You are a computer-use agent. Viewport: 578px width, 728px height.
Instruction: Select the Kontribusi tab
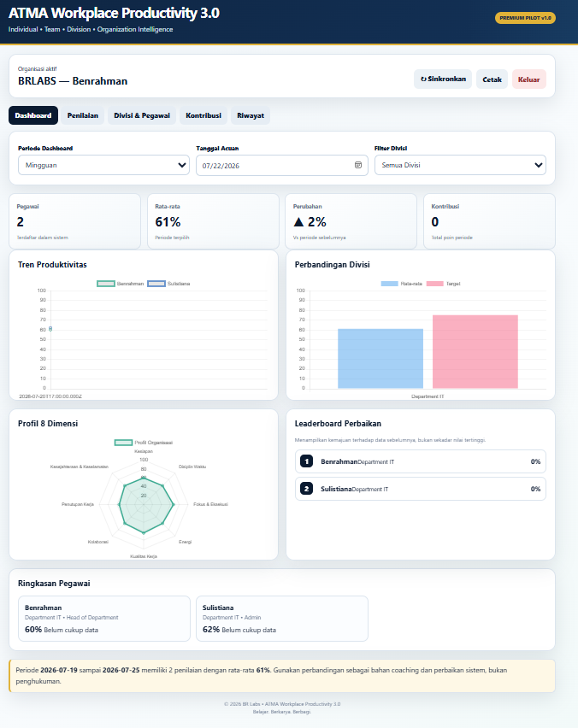coord(203,115)
